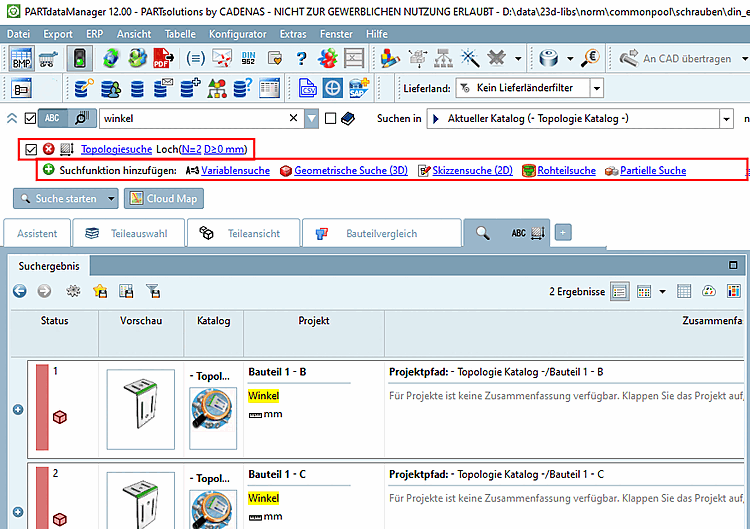The image size is (750, 529).
Task: Toggle the checkbox beside the search field
Action: click(30, 118)
